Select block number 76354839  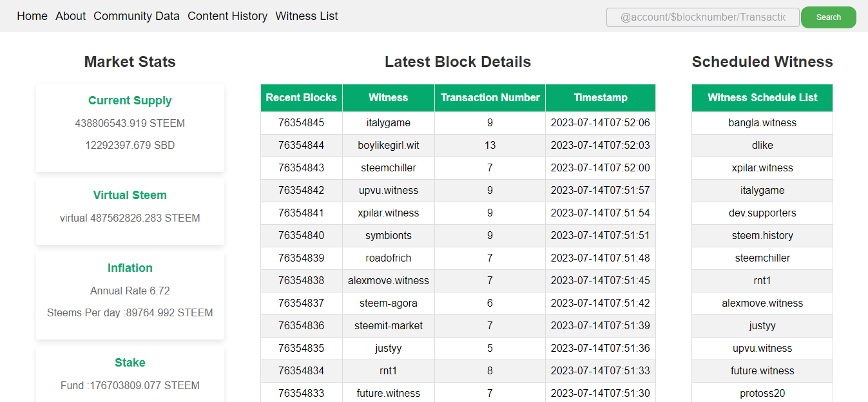point(302,258)
